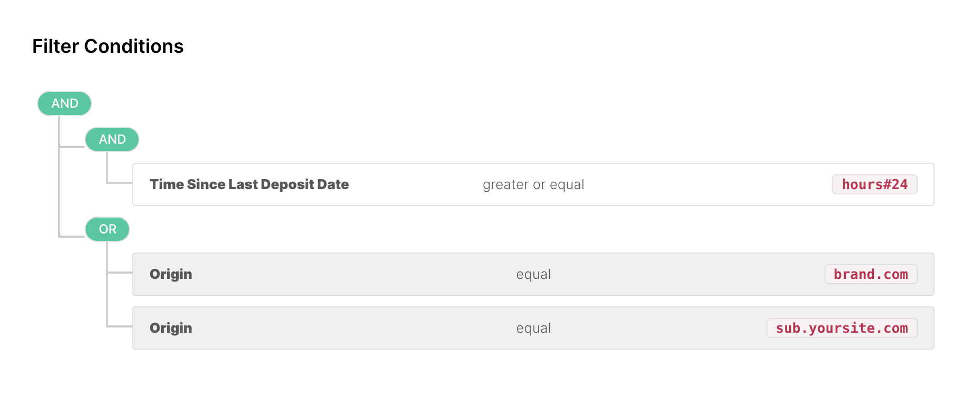This screenshot has width=980, height=393.
Task: Select the Origin field in the brand.com row
Action: point(171,274)
